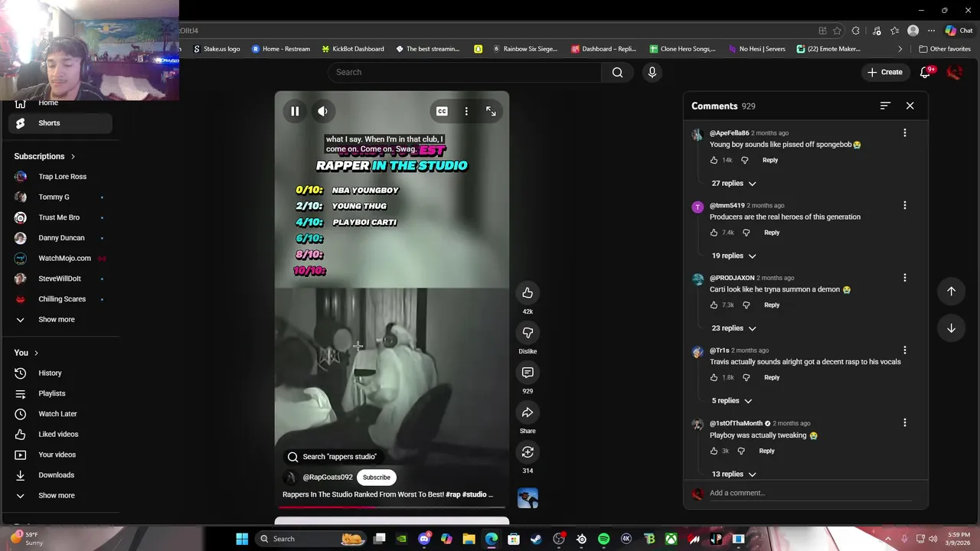This screenshot has width=980, height=551.
Task: Open the comments sort options
Action: click(885, 106)
